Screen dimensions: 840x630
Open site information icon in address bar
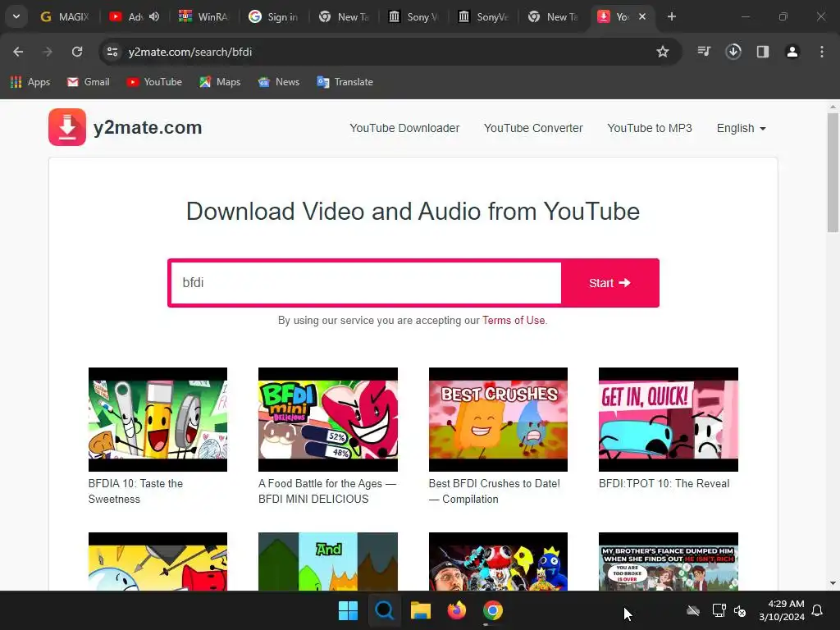(x=112, y=52)
